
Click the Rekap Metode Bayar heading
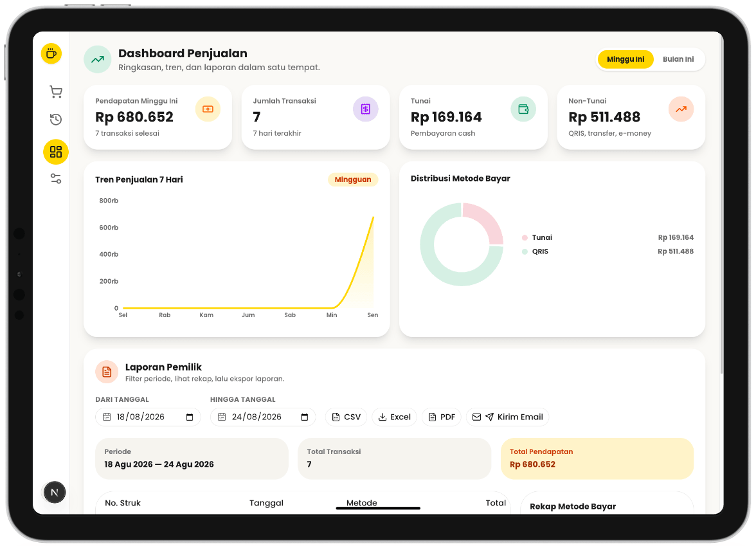click(573, 507)
